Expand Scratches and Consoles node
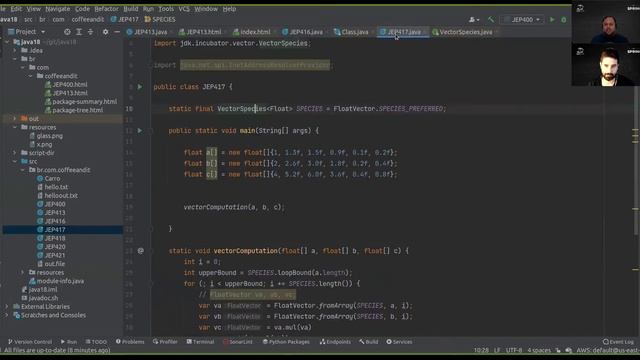640x360 pixels. tap(7, 315)
